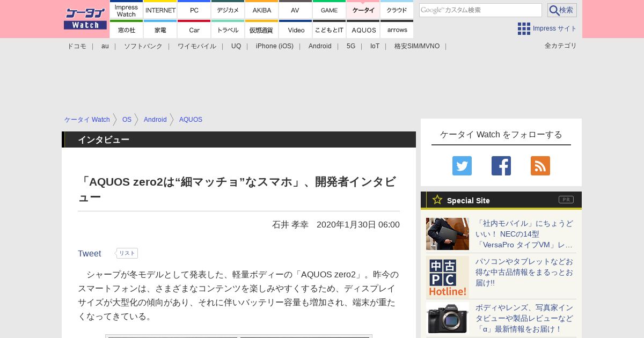Screen dimensions: 644x338
Task: Open the 仮想通貨 Watch tab
Action: pyautogui.click(x=262, y=30)
